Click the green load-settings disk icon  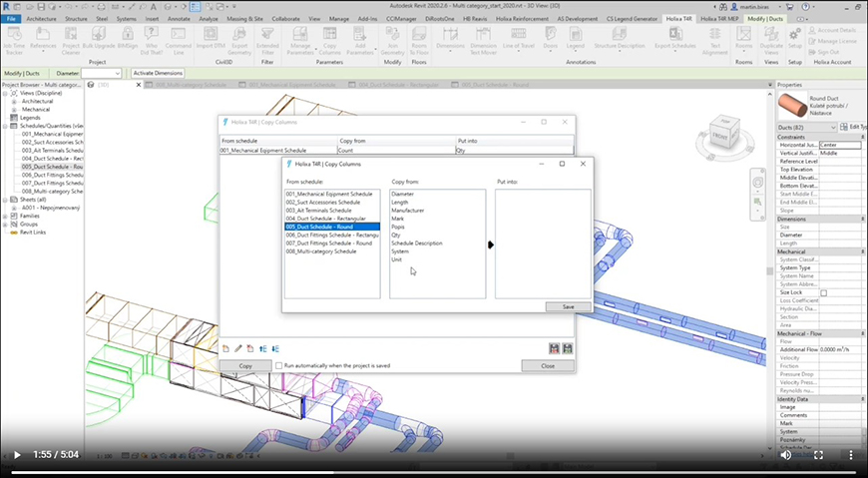coord(568,348)
